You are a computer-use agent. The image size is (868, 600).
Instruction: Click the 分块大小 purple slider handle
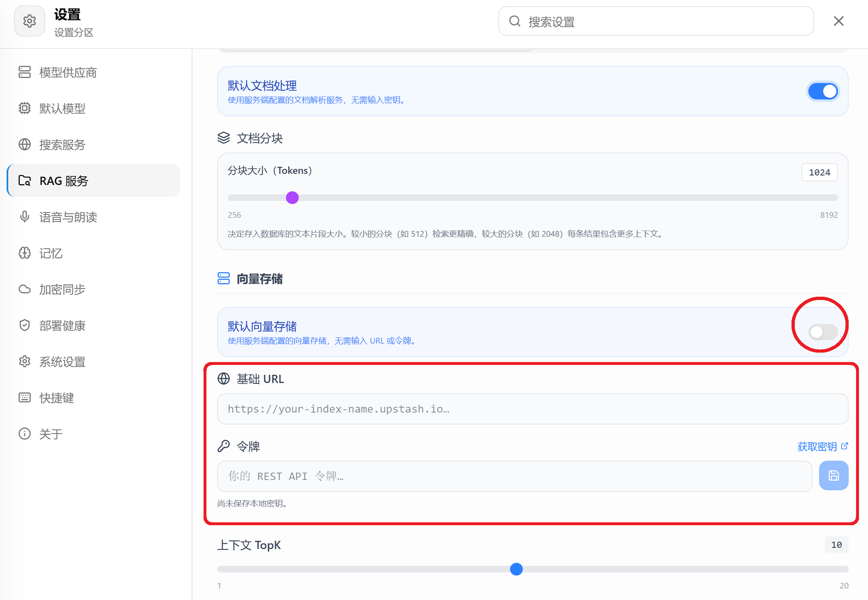292,198
